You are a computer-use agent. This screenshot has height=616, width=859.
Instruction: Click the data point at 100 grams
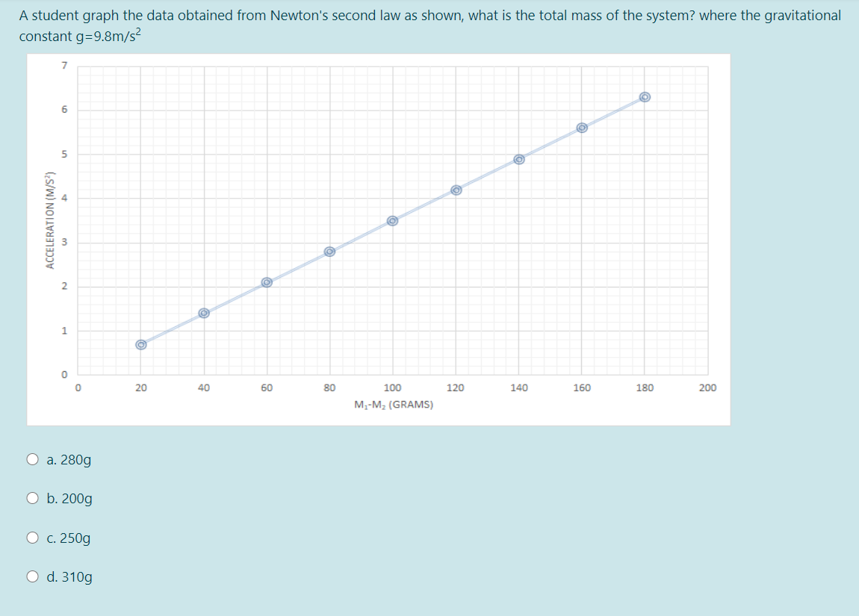click(x=392, y=221)
